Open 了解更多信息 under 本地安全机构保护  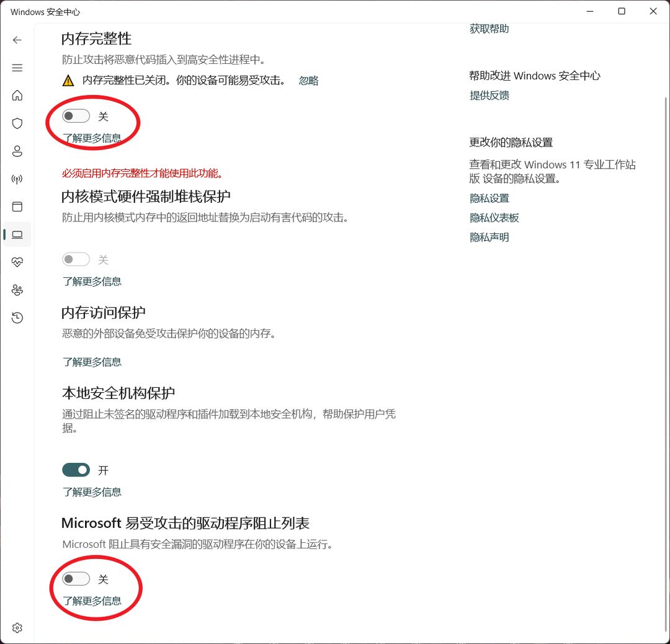pos(92,492)
